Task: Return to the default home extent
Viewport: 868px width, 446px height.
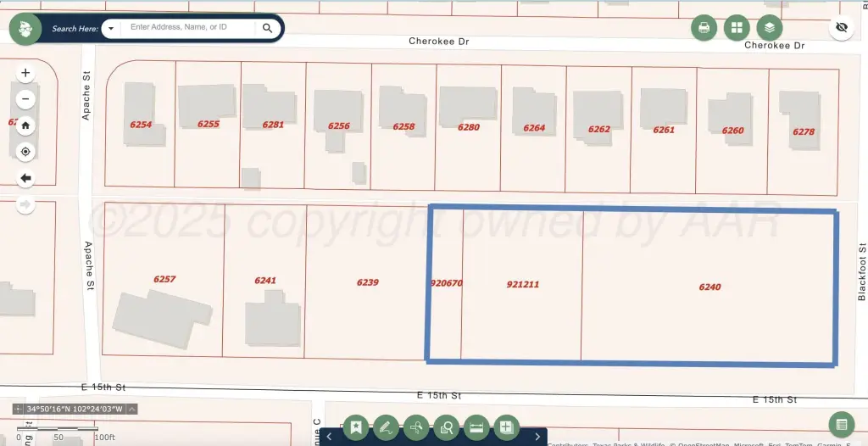Action: pos(25,125)
